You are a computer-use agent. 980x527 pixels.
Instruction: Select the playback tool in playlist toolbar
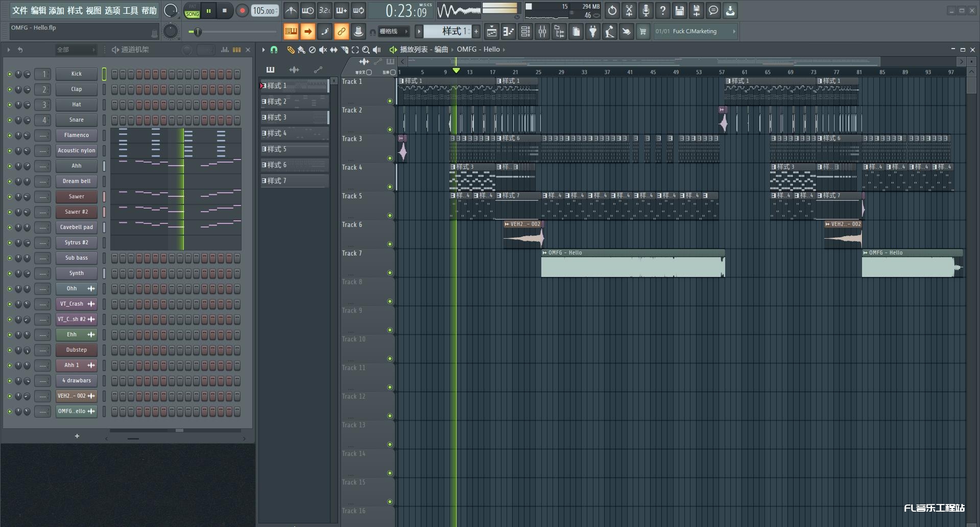[x=377, y=50]
